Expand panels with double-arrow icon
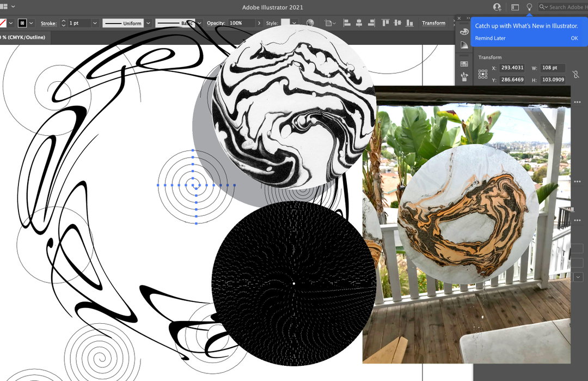The image size is (588, 381). 468,18
